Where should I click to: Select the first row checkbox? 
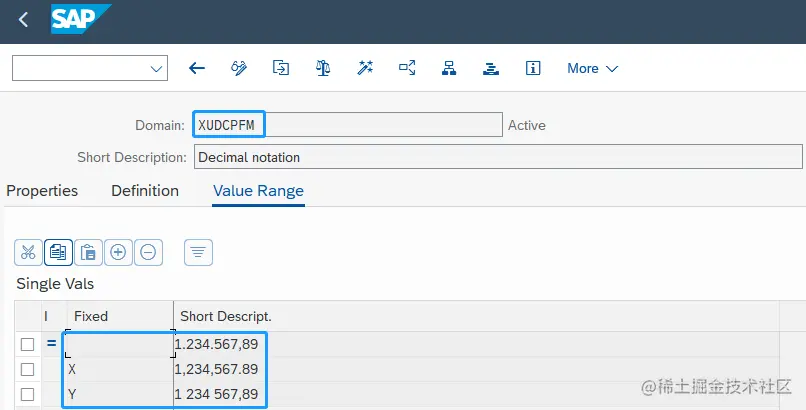tap(28, 344)
